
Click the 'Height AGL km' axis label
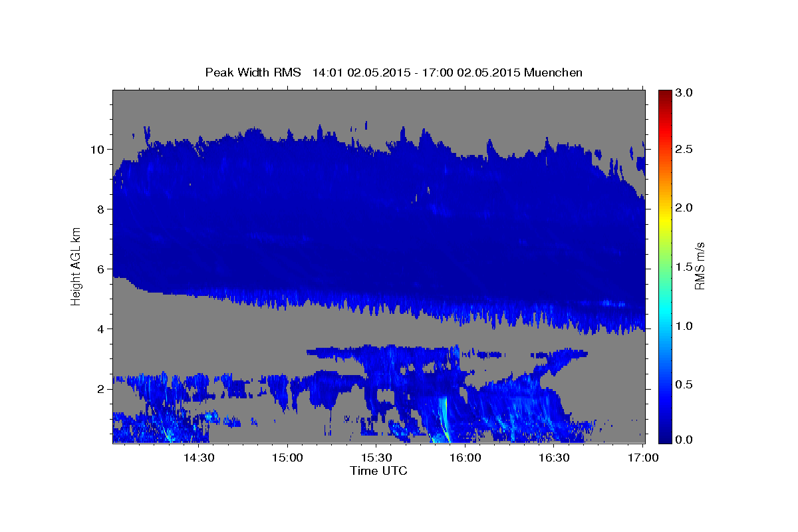(76, 266)
